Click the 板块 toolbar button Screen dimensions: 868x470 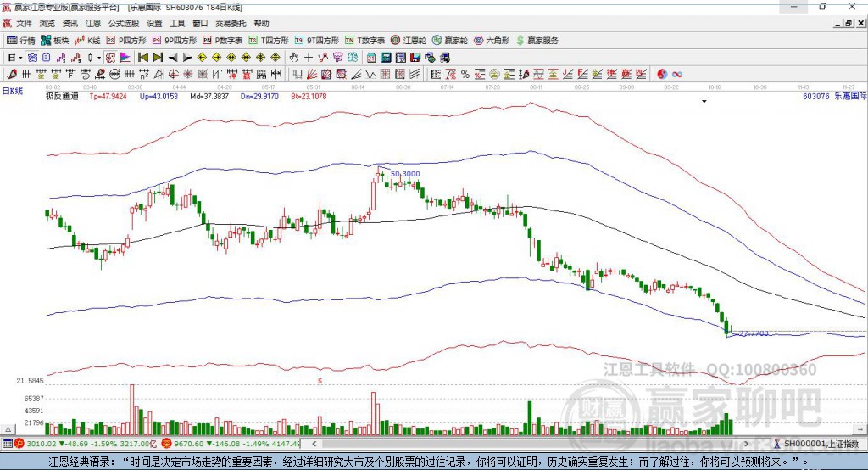(x=55, y=41)
